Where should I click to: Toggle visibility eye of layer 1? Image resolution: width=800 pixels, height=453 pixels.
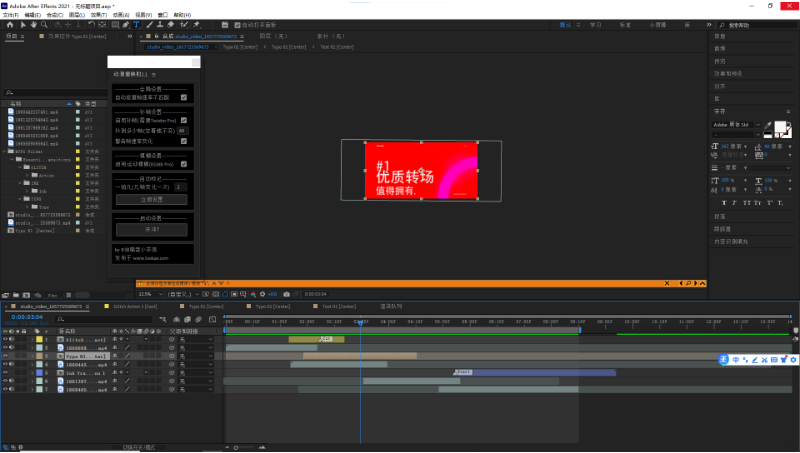5,339
